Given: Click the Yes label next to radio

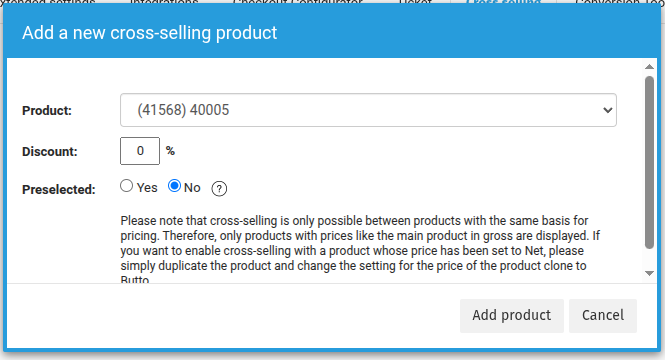Looking at the screenshot, I should tap(147, 187).
